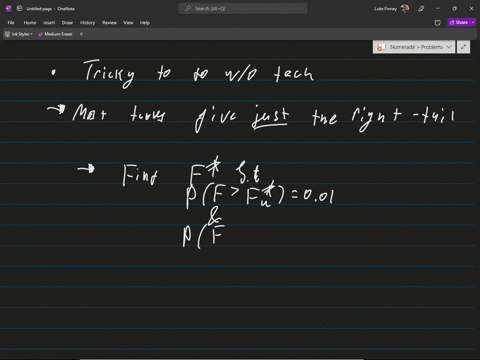Screen dimensions: 480x360
Task: Select the Medium Eraser tool
Action: [55, 34]
